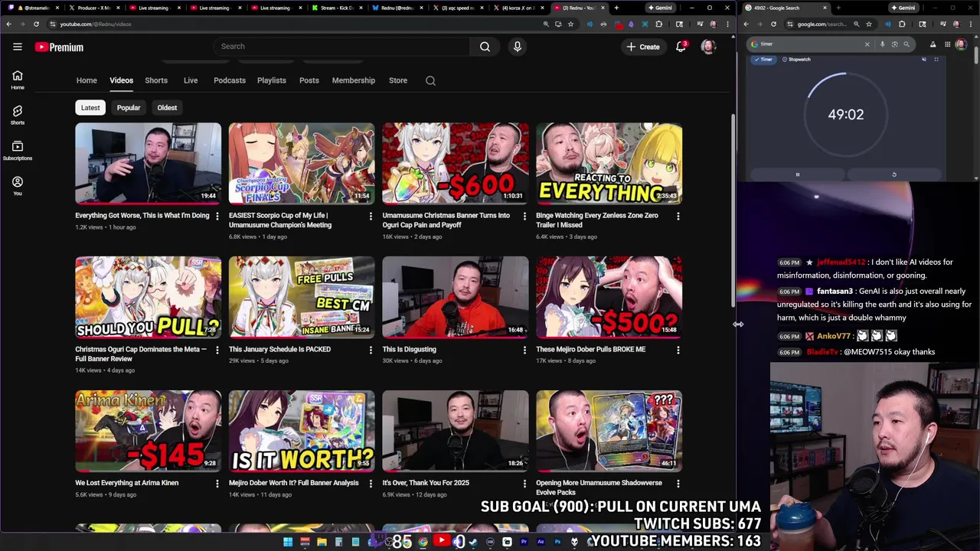Click the YouTube search magnifier button
Image resolution: width=980 pixels, height=551 pixels.
tap(485, 47)
